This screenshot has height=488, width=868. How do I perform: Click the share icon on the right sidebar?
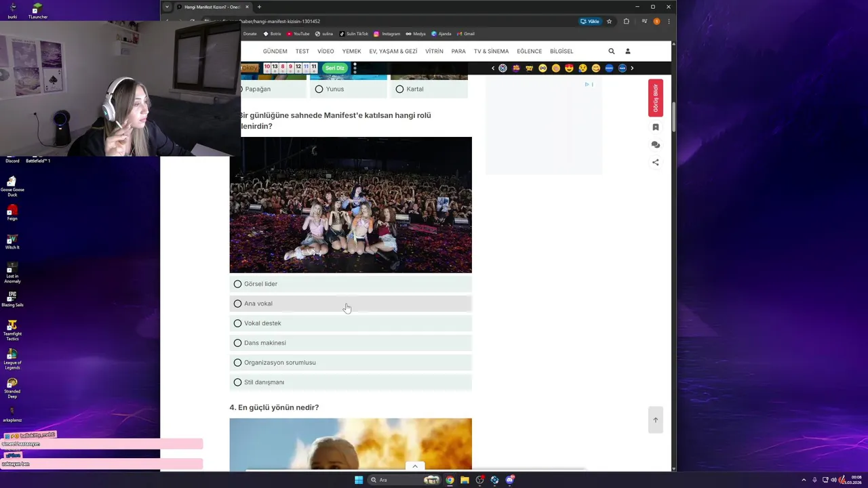pyautogui.click(x=656, y=162)
